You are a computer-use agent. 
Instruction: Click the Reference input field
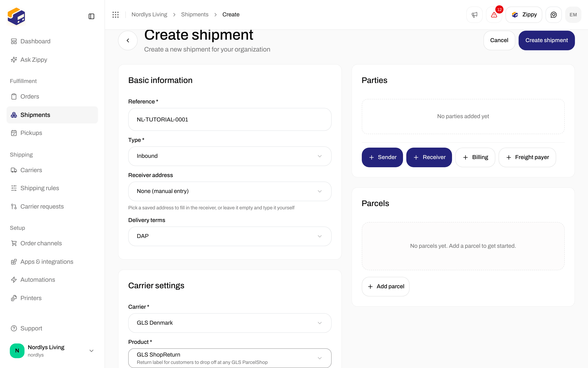click(x=230, y=120)
